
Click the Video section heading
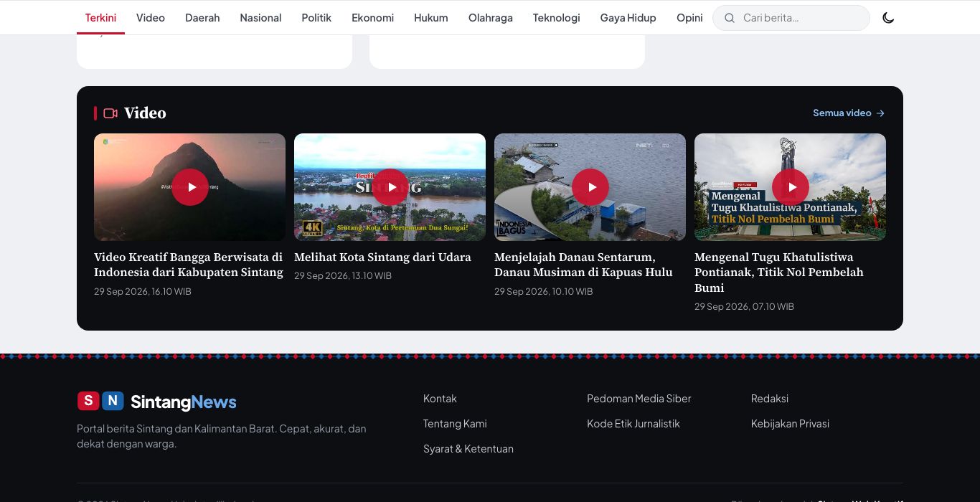(x=145, y=113)
